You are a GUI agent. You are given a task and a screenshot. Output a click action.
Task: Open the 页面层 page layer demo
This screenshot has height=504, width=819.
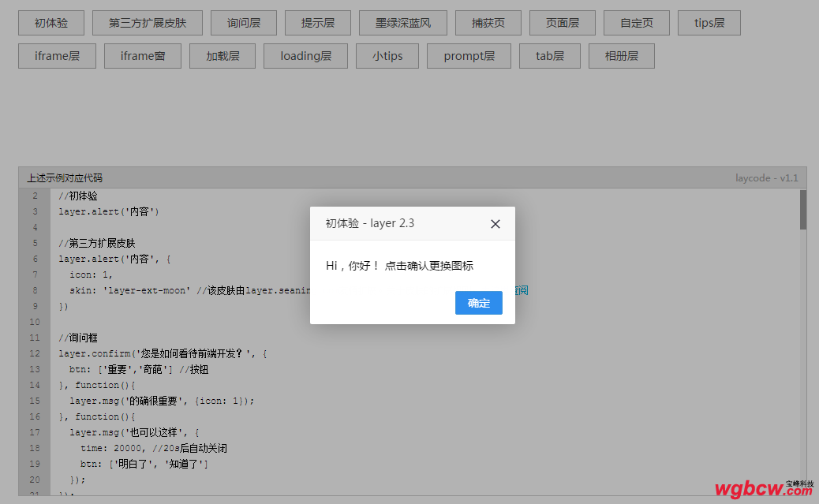tap(562, 23)
